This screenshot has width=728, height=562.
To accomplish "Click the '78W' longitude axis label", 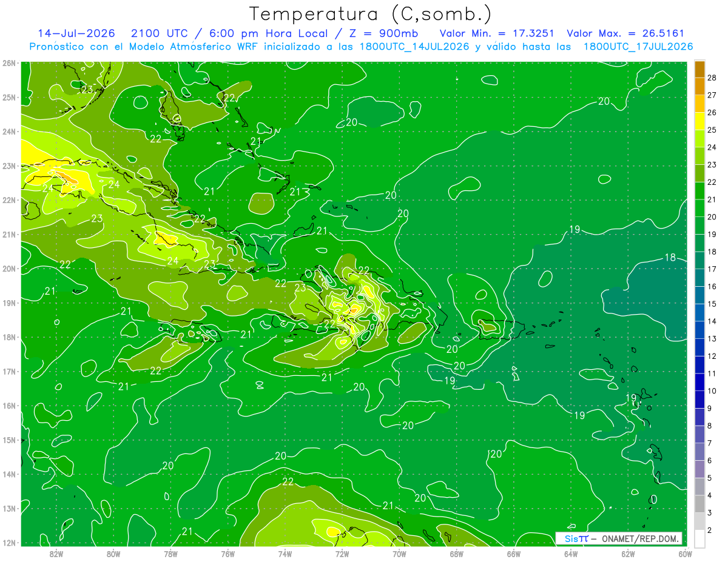I will (x=170, y=553).
